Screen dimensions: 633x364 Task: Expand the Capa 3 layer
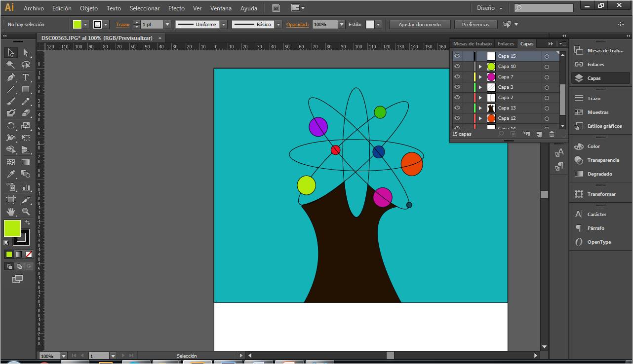pyautogui.click(x=480, y=87)
